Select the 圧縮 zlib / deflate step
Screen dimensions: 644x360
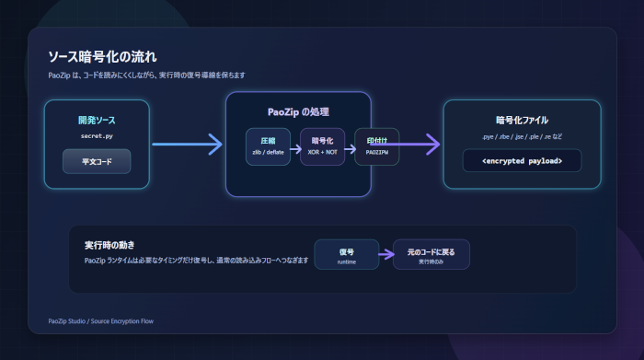coord(269,146)
